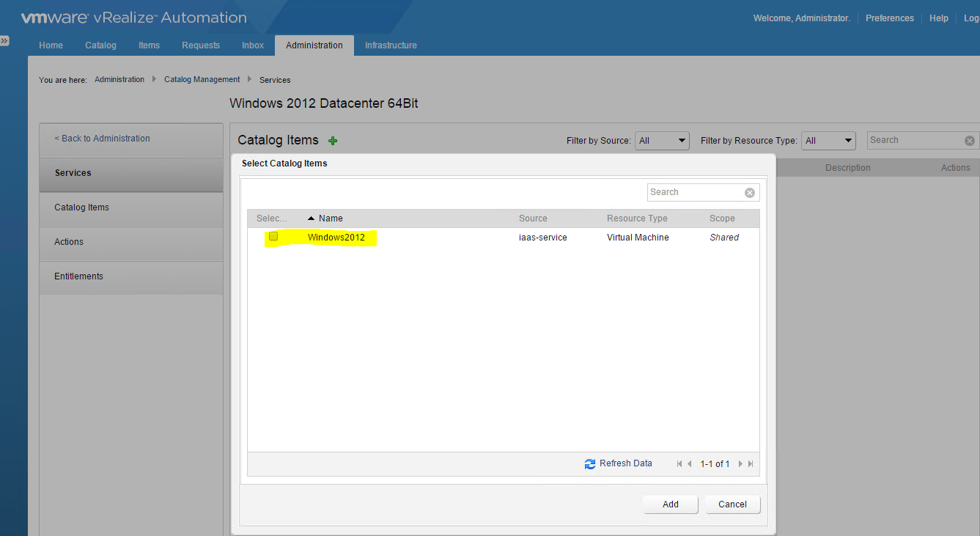Go to first page in pager
This screenshot has height=536, width=980.
click(679, 464)
